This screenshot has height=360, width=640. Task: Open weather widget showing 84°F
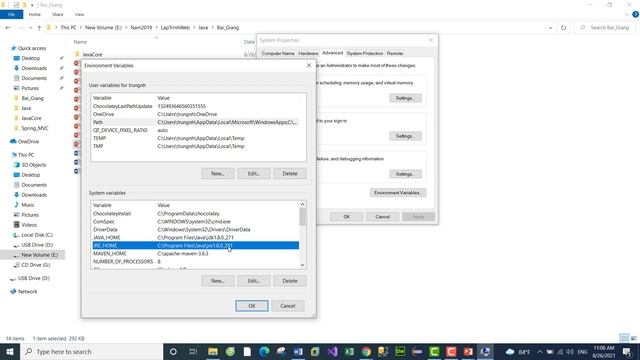tap(518, 351)
